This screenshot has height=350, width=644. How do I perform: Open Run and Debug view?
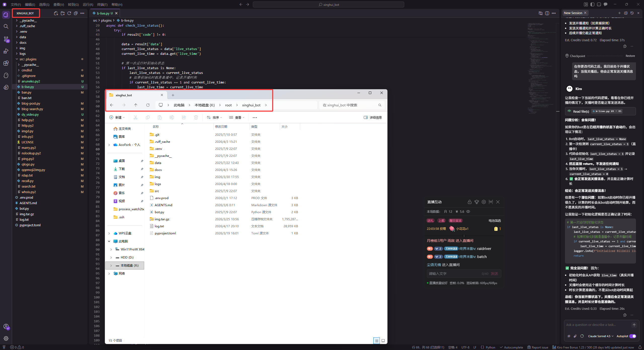[x=6, y=51]
